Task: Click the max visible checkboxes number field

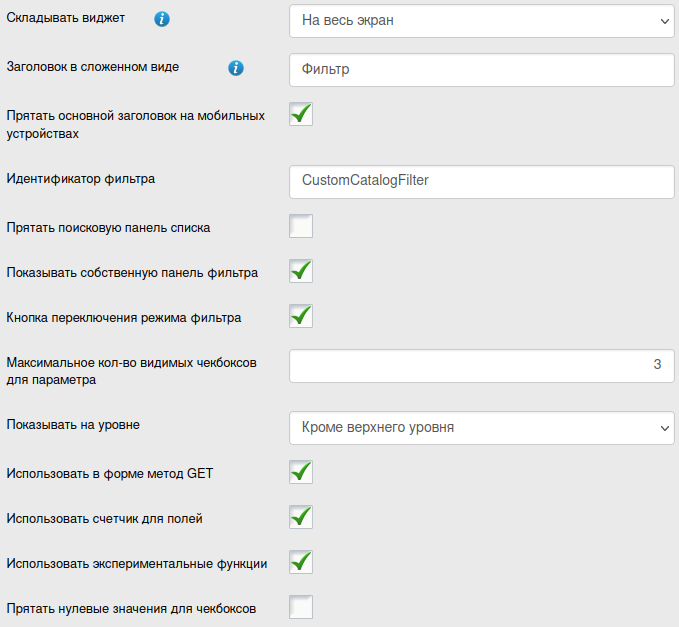Action: click(481, 365)
